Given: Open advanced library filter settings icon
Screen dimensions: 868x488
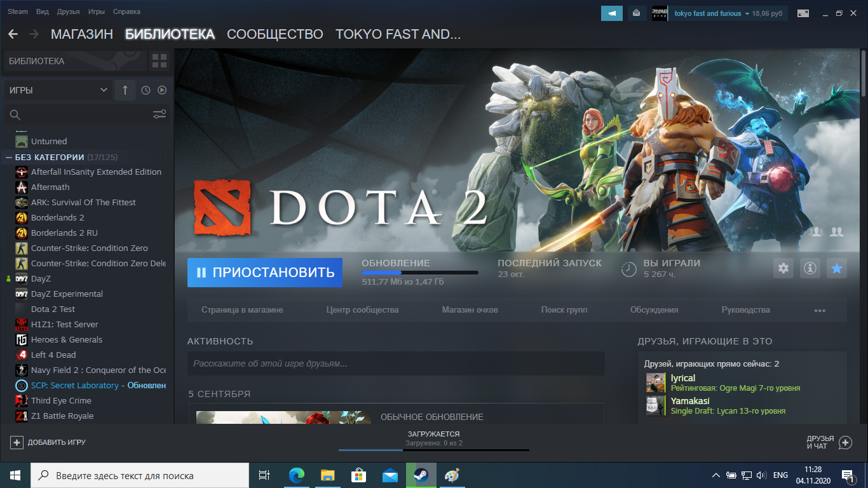Looking at the screenshot, I should pyautogui.click(x=159, y=114).
